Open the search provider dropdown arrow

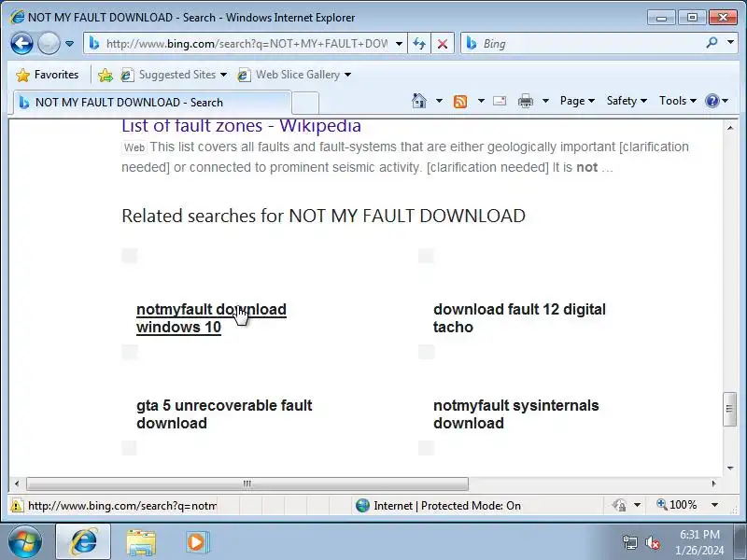point(730,43)
